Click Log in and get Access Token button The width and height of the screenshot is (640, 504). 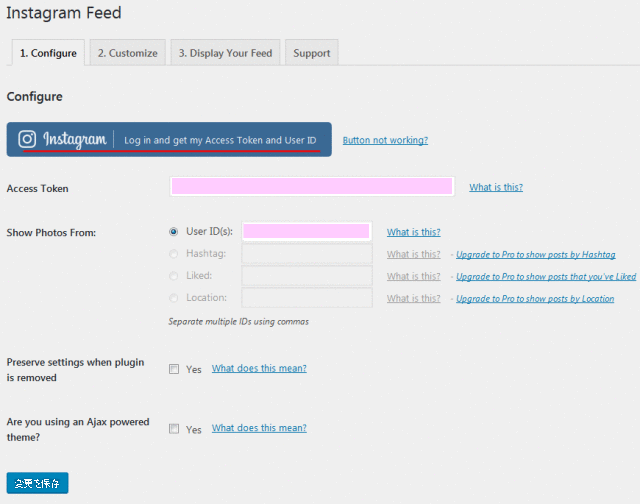tap(219, 140)
